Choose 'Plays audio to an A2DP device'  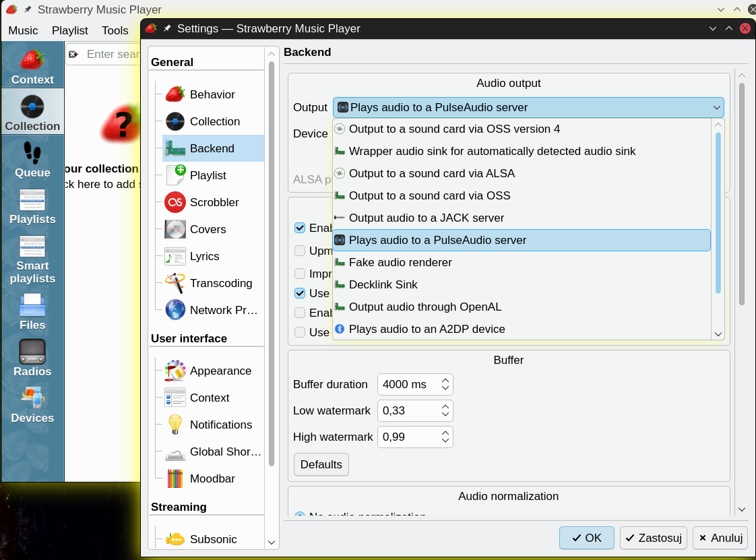(522, 329)
